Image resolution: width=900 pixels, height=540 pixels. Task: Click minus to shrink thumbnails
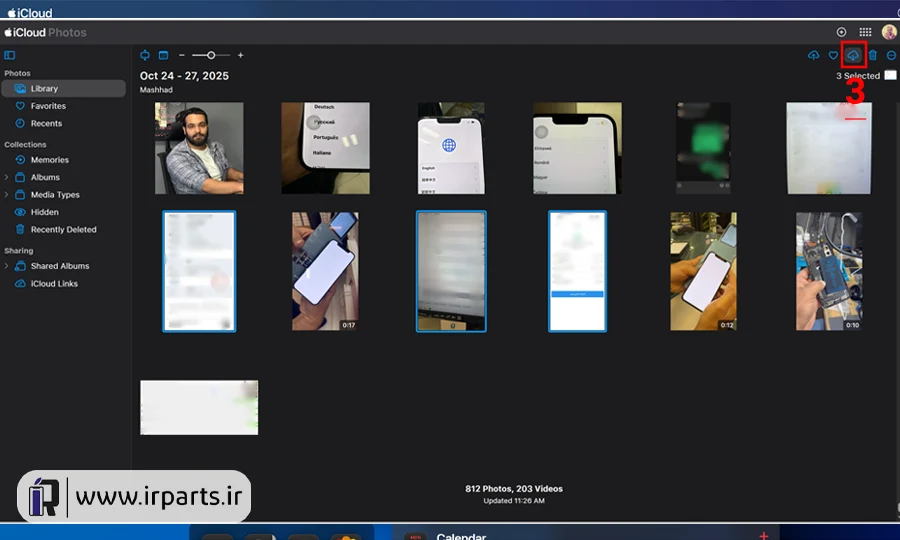click(x=181, y=55)
